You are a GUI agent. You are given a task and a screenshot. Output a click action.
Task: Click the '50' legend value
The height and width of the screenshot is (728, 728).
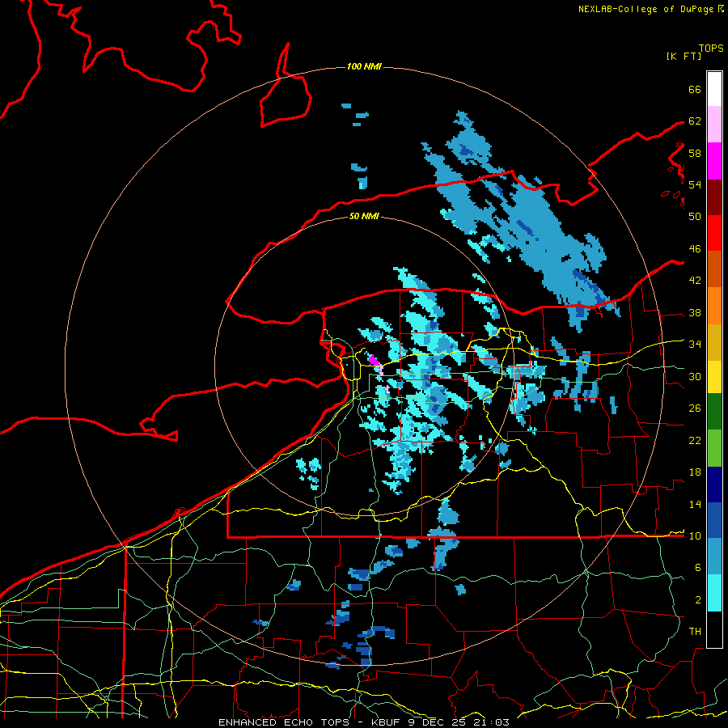click(x=695, y=217)
